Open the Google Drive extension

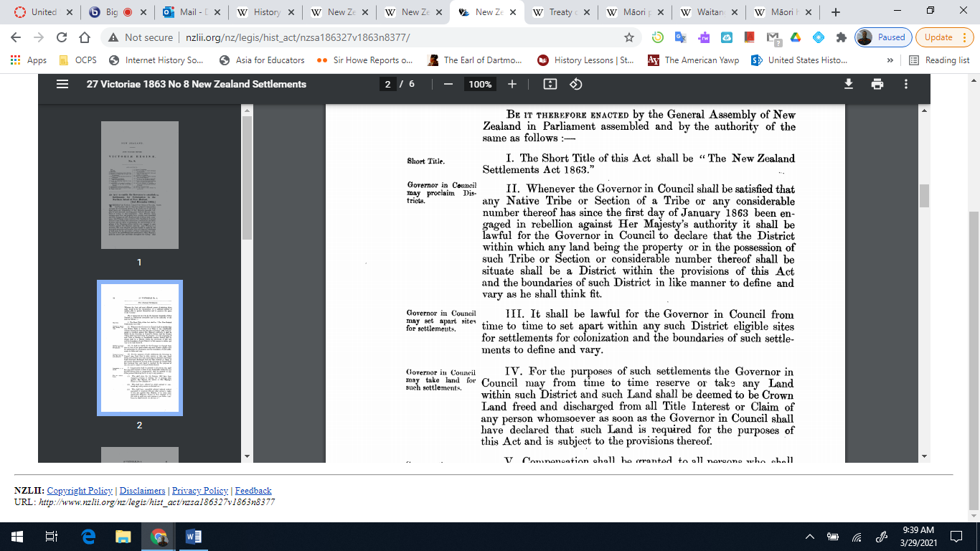click(795, 37)
